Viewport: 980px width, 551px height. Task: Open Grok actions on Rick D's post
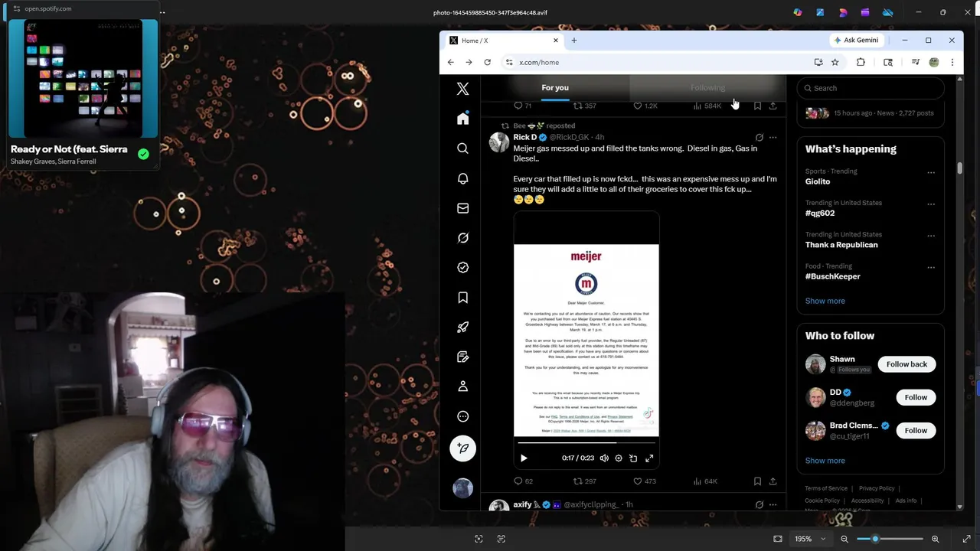click(759, 138)
